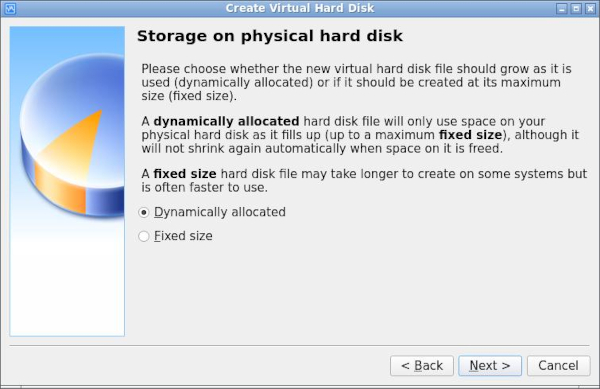Click the 'Create Virtual Hard Disk' title bar
This screenshot has height=389, width=600.
[300, 8]
